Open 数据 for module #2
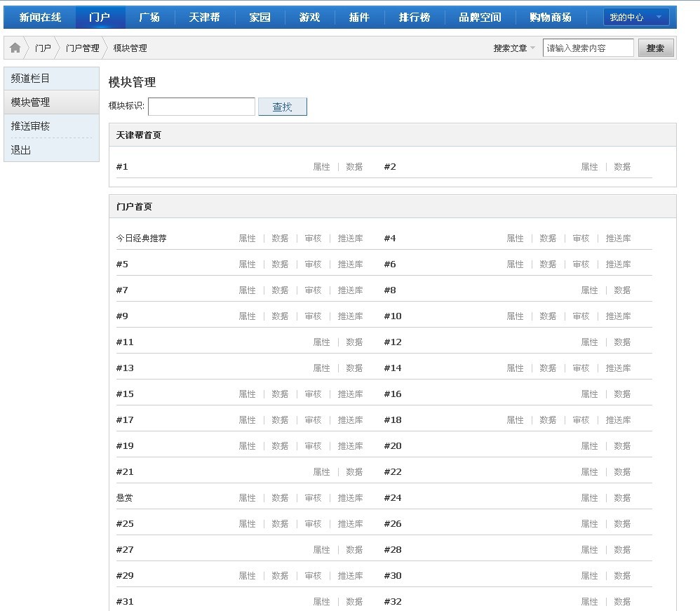This screenshot has height=611, width=700. click(622, 166)
